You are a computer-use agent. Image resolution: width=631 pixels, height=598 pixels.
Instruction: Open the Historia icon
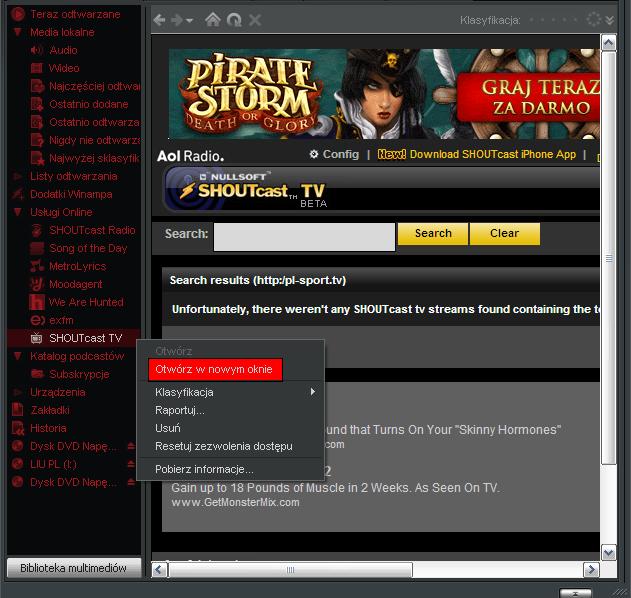(x=18, y=428)
